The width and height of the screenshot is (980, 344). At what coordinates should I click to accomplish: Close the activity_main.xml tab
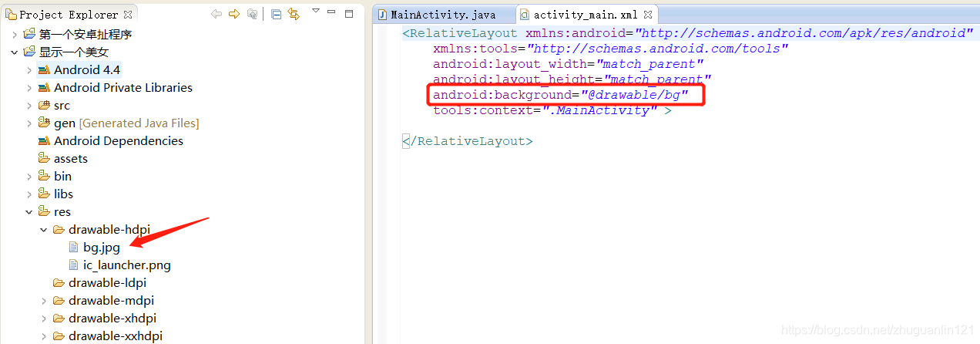point(649,14)
